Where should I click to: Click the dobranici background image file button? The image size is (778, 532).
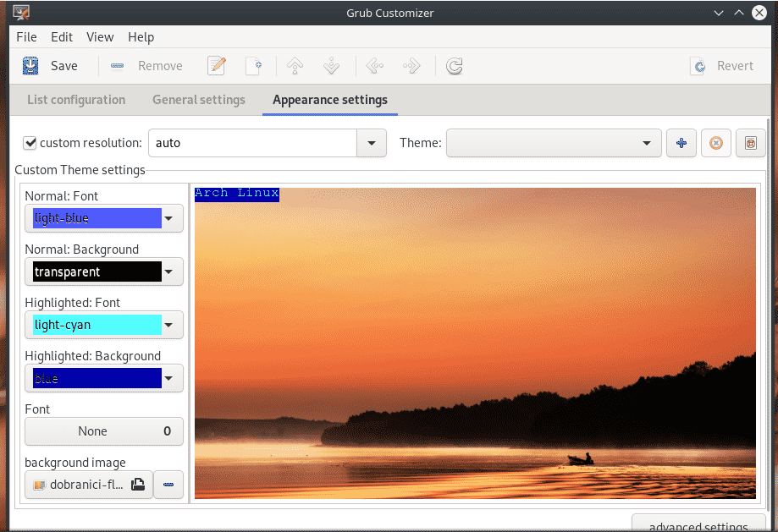88,485
